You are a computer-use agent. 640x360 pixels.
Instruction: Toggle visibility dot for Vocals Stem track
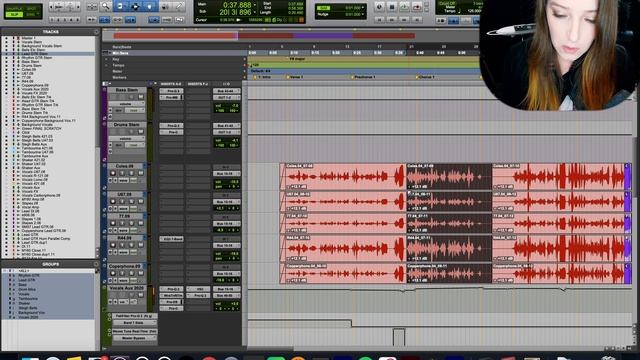pyautogui.click(x=6, y=42)
